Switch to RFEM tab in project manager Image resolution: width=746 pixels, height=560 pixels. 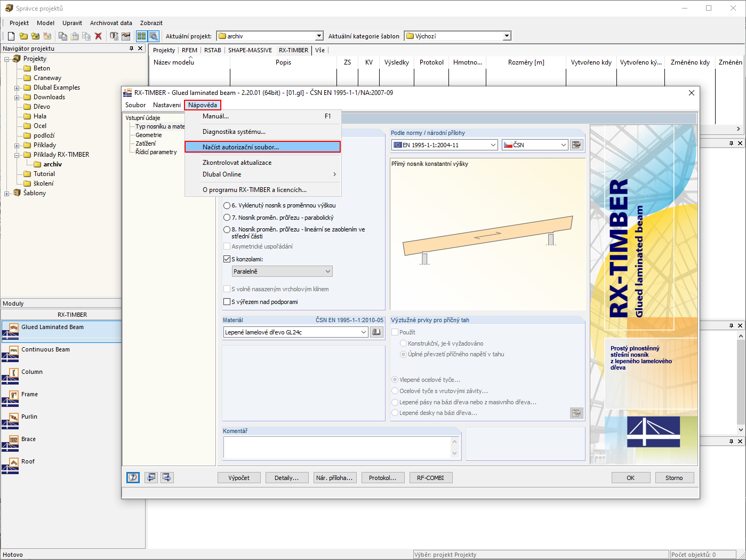click(190, 50)
